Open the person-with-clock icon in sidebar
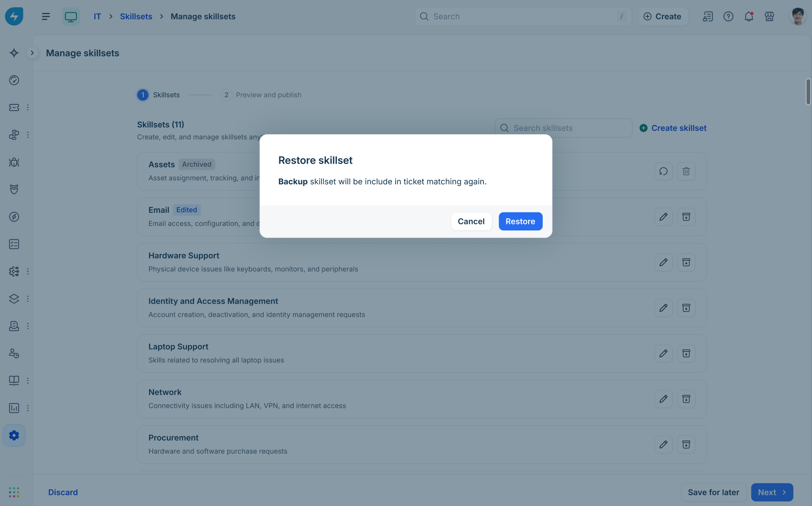The height and width of the screenshot is (506, 812). (14, 353)
